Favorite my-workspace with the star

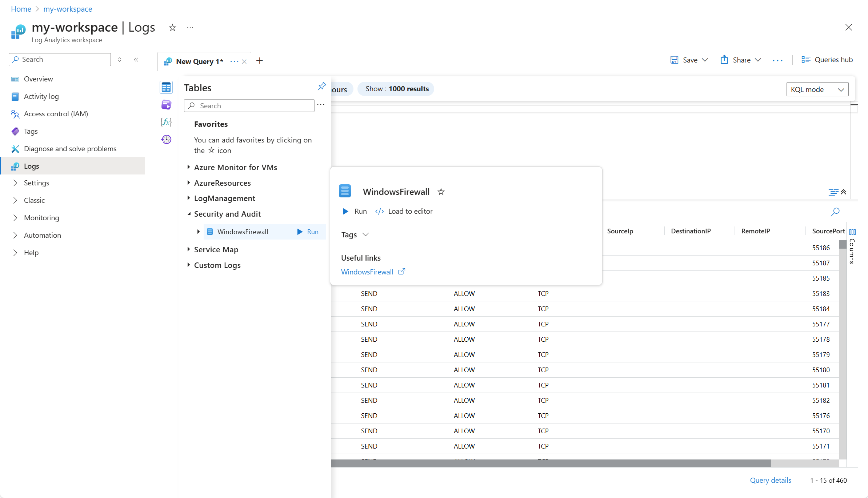coord(172,28)
